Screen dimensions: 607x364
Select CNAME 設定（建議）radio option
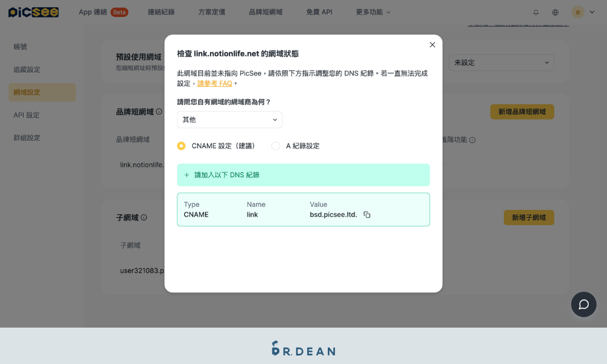point(181,146)
